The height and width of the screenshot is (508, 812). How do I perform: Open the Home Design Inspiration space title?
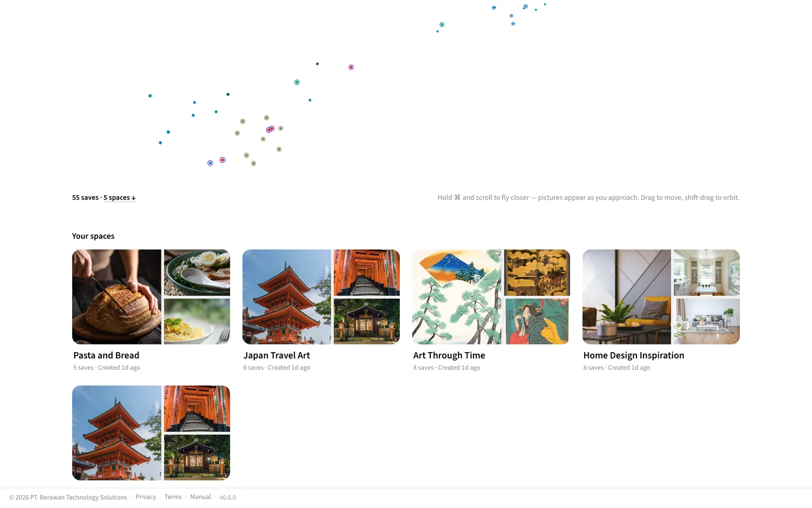coord(634,356)
